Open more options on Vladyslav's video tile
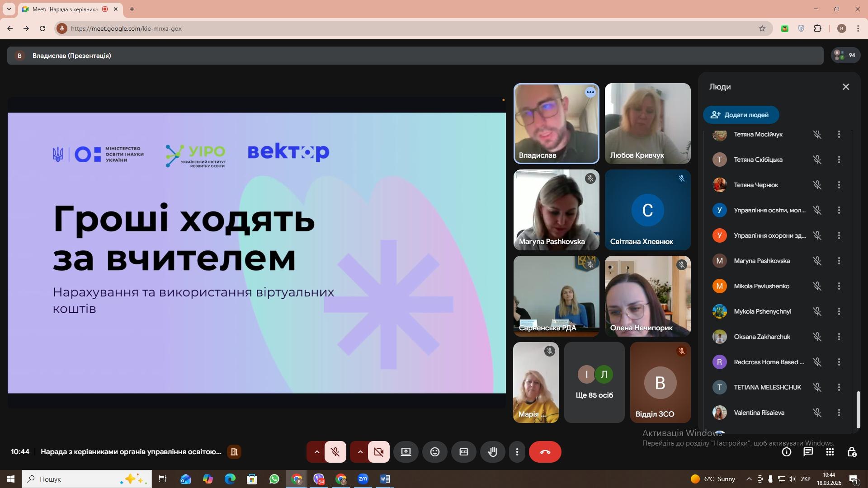This screenshot has height=488, width=868. (x=590, y=92)
